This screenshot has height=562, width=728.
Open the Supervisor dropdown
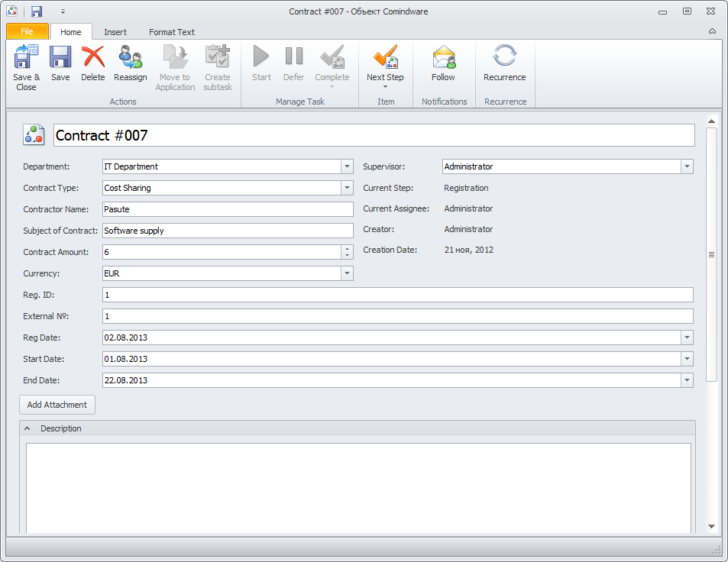coord(687,166)
